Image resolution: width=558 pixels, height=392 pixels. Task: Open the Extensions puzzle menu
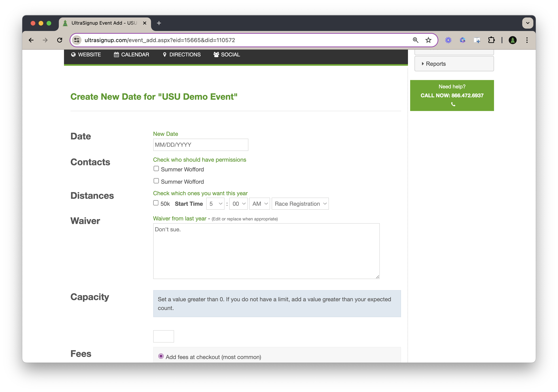(491, 40)
